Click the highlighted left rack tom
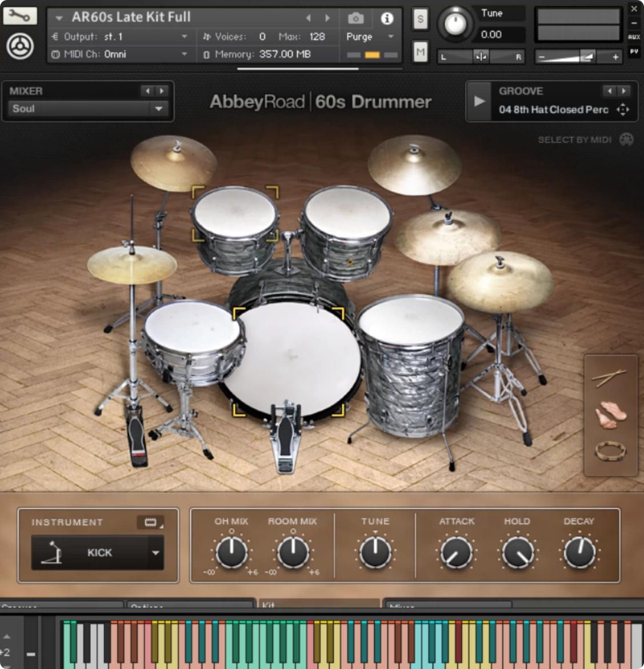The height and width of the screenshot is (669, 644). [235, 212]
